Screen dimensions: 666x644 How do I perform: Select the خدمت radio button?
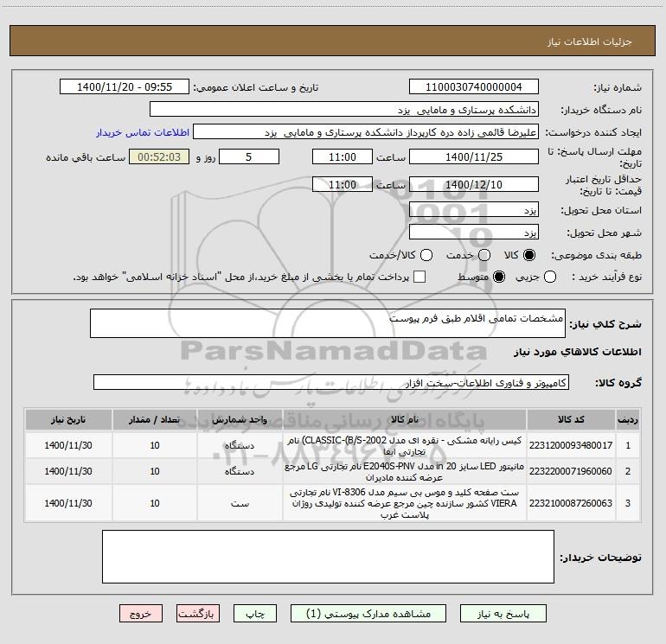coord(484,255)
